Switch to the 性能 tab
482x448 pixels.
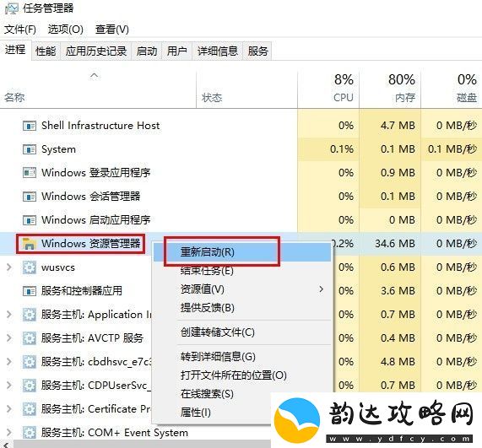point(46,51)
